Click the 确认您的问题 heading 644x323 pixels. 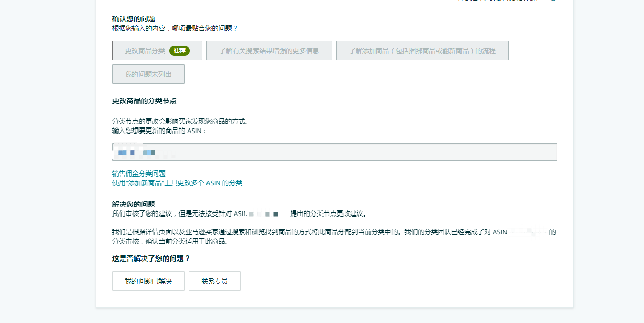click(x=133, y=19)
